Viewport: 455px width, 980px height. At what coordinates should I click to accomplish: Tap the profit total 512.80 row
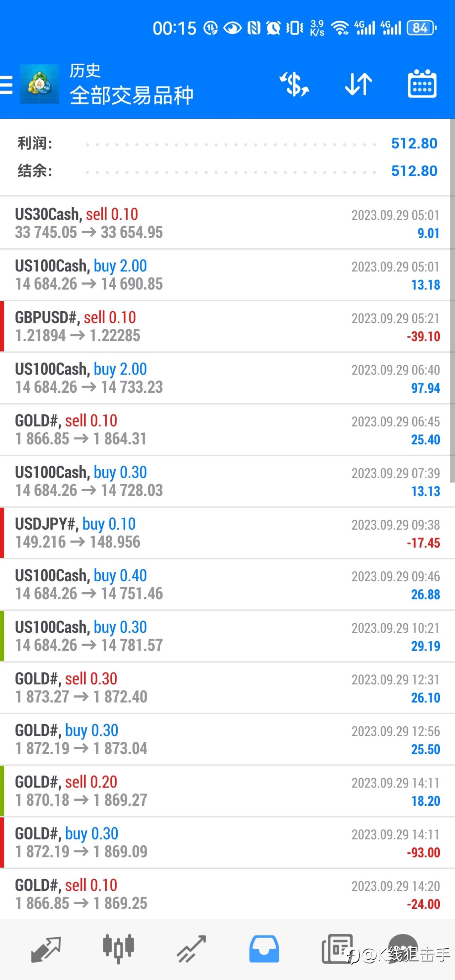227,143
